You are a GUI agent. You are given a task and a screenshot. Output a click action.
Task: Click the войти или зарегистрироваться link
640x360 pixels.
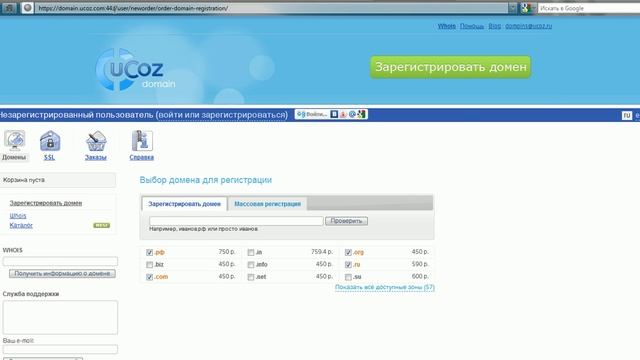pos(222,115)
